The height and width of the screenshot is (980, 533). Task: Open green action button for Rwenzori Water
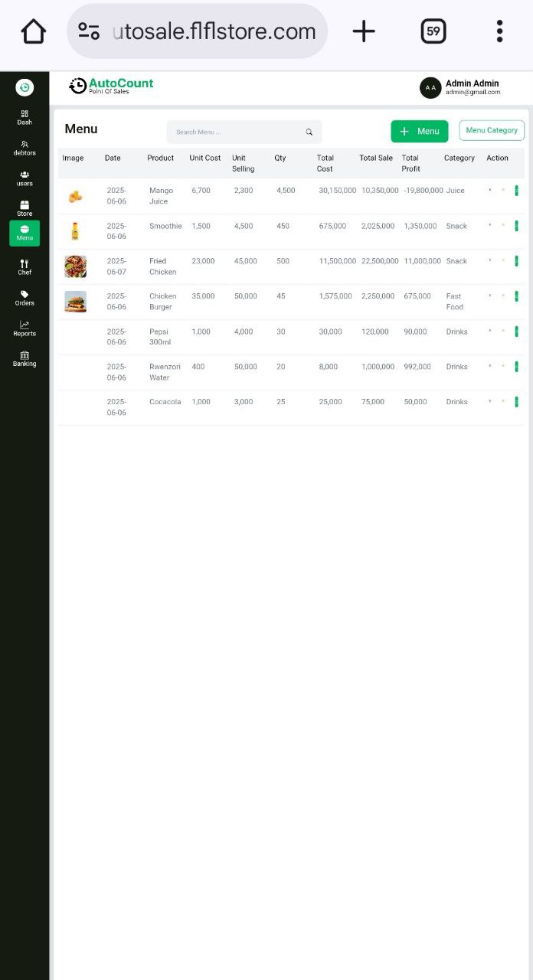coord(516,367)
